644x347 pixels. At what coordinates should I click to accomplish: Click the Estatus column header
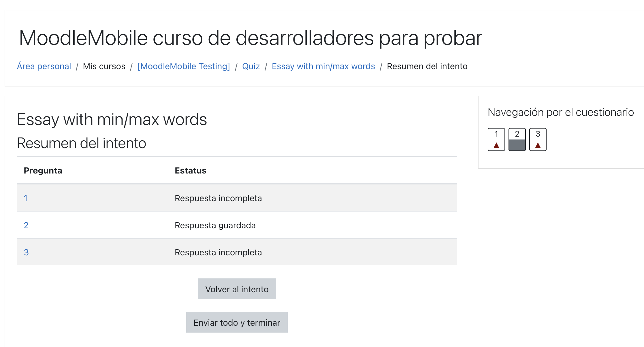point(191,171)
